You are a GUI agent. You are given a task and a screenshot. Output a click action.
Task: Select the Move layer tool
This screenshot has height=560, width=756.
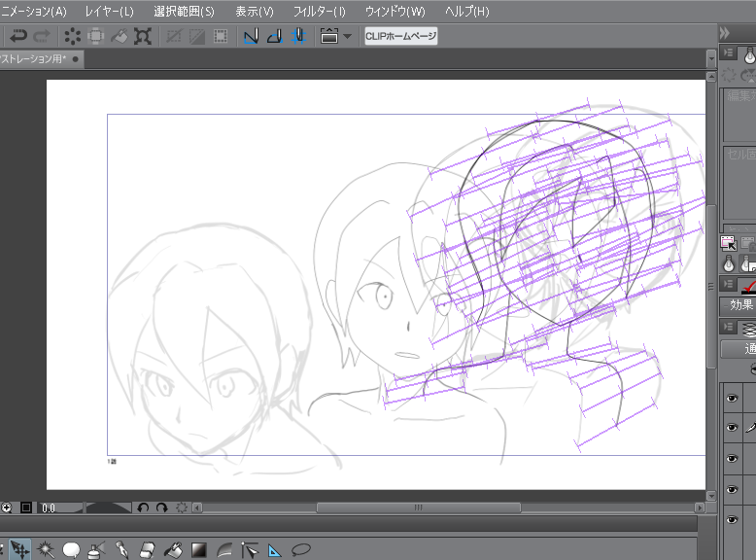pyautogui.click(x=20, y=550)
